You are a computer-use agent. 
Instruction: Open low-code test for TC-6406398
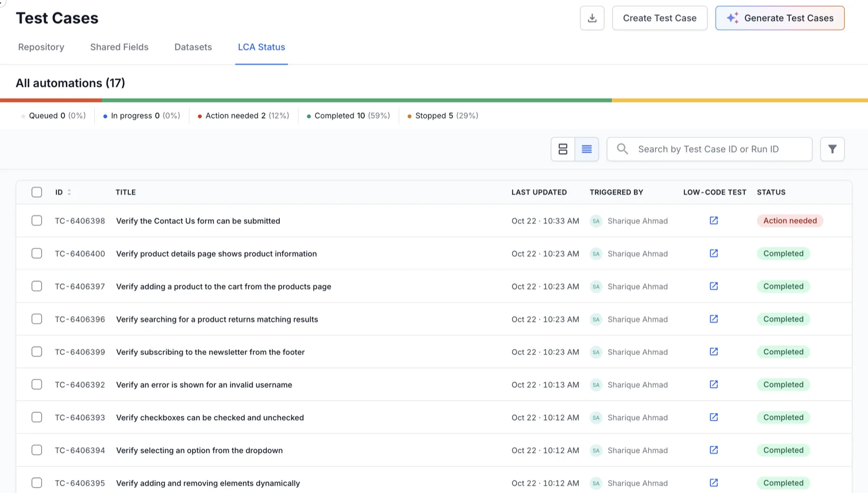click(714, 221)
